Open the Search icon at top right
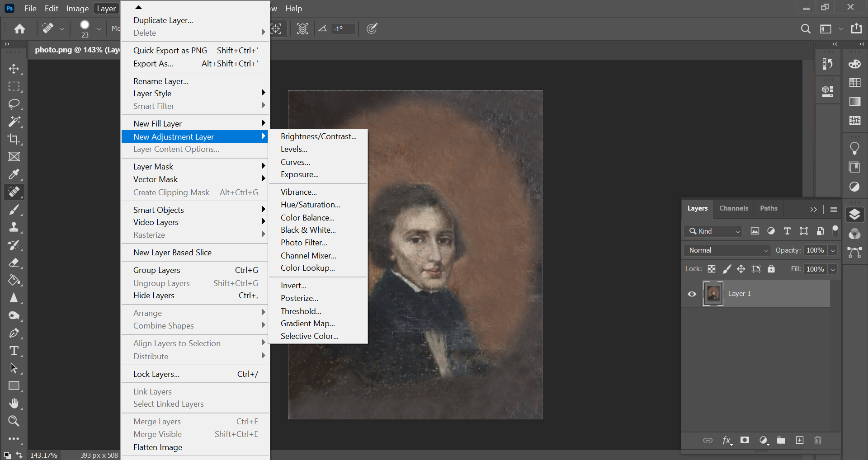The image size is (868, 460). point(806,29)
